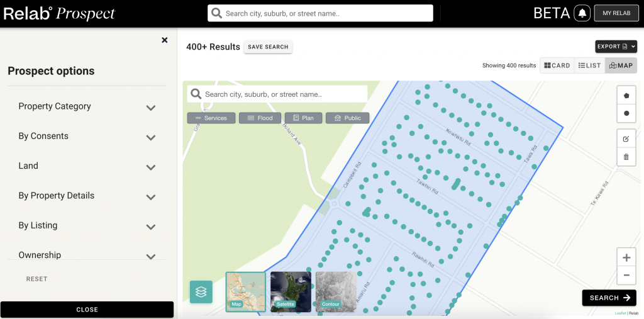Toggle the Flood map overlay
This screenshot has width=644, height=319.
(x=260, y=118)
